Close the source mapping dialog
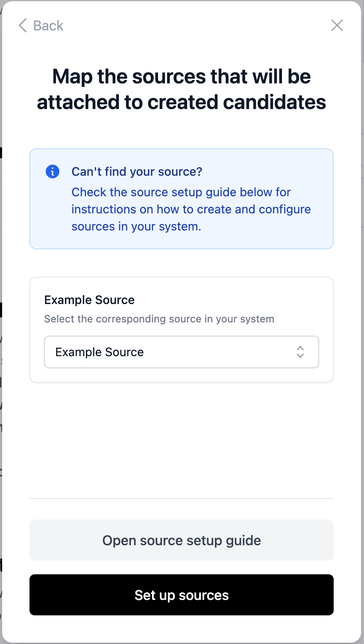 pyautogui.click(x=337, y=26)
